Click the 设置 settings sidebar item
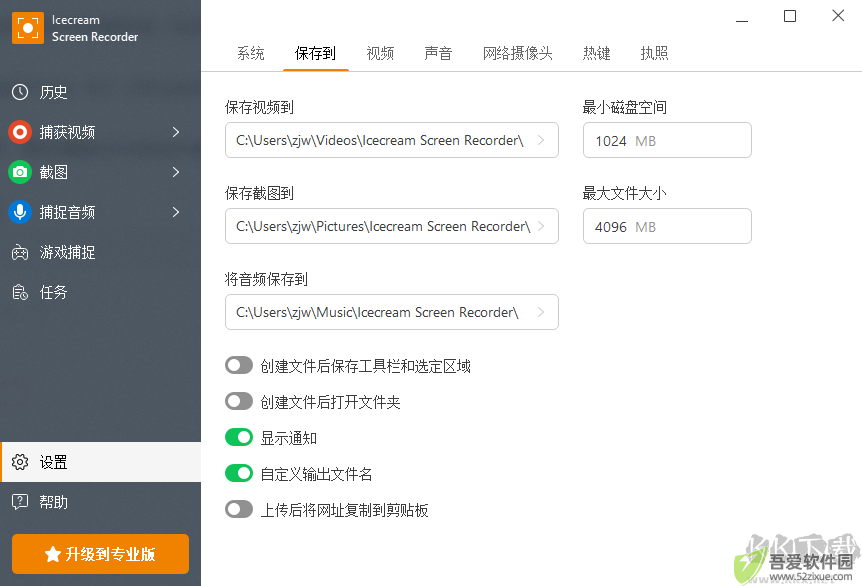 point(101,462)
